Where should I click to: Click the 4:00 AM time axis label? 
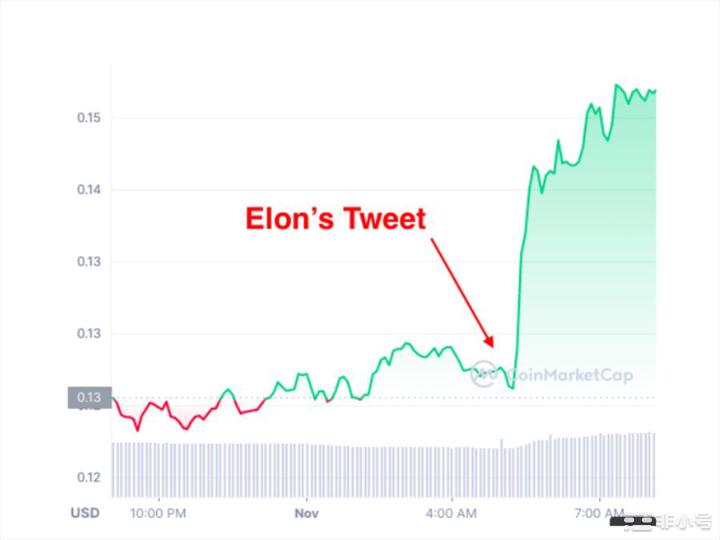[x=451, y=513]
